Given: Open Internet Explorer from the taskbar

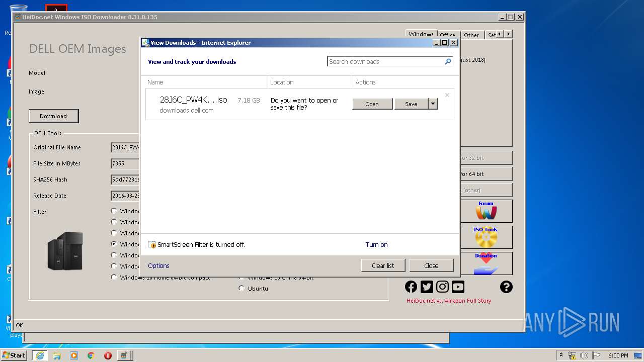Looking at the screenshot, I should click(x=39, y=355).
